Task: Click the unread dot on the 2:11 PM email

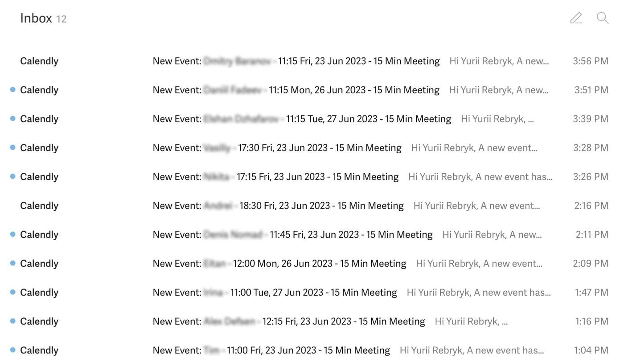Action: 13,234
